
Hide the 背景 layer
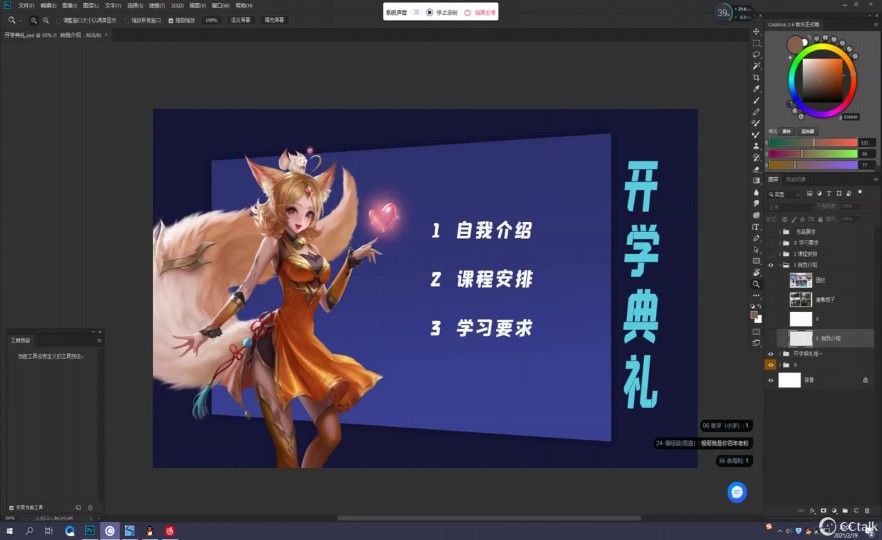click(x=771, y=380)
